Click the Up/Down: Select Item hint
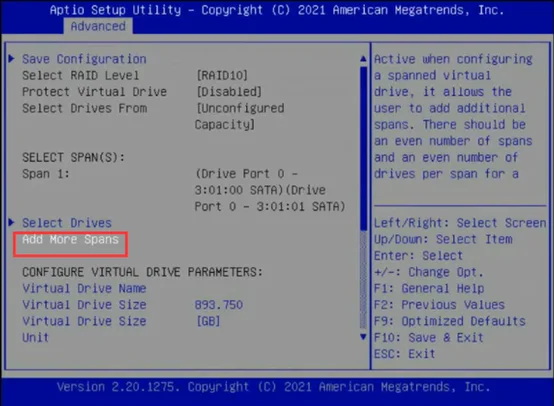This screenshot has width=554, height=406. pos(443,239)
